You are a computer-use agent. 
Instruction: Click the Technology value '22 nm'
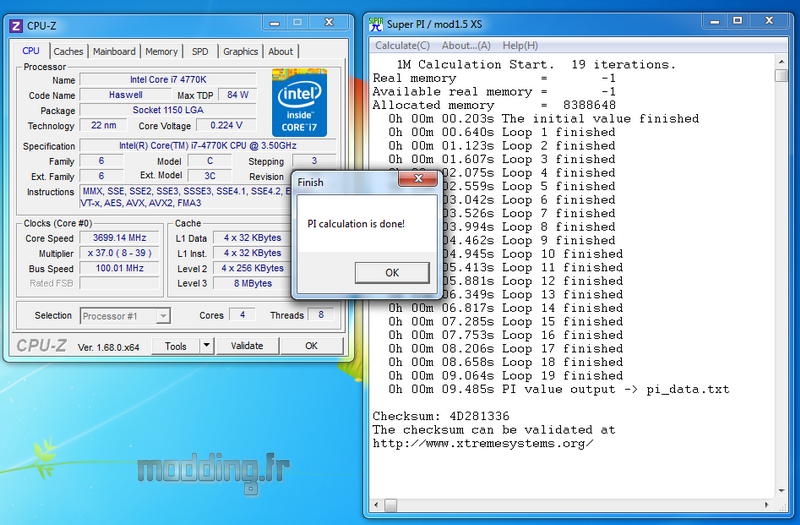tap(104, 126)
